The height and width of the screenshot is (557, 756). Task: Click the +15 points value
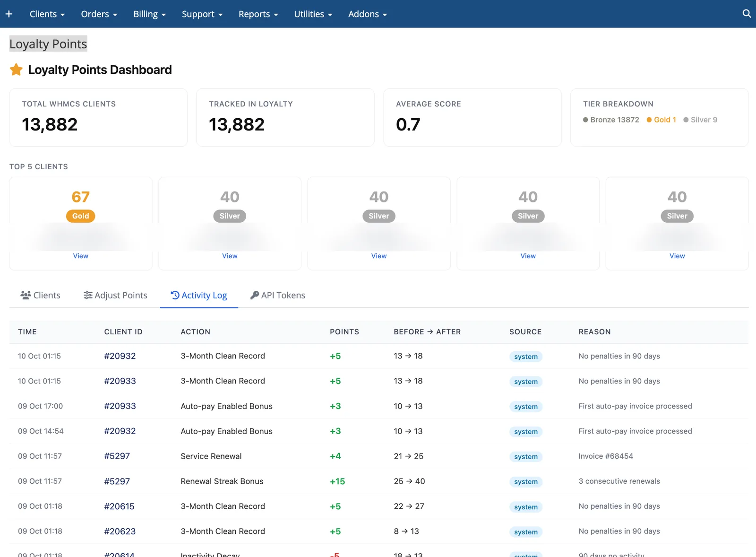pyautogui.click(x=337, y=481)
